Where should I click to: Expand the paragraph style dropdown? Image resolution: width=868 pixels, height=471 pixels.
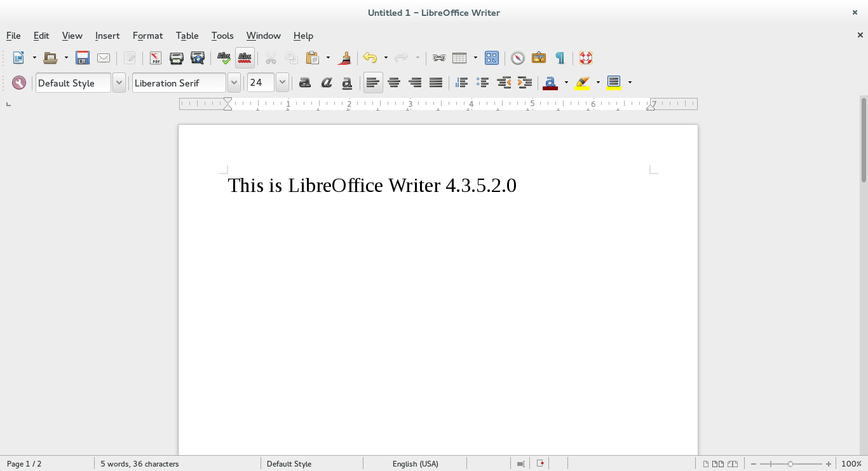[x=119, y=83]
